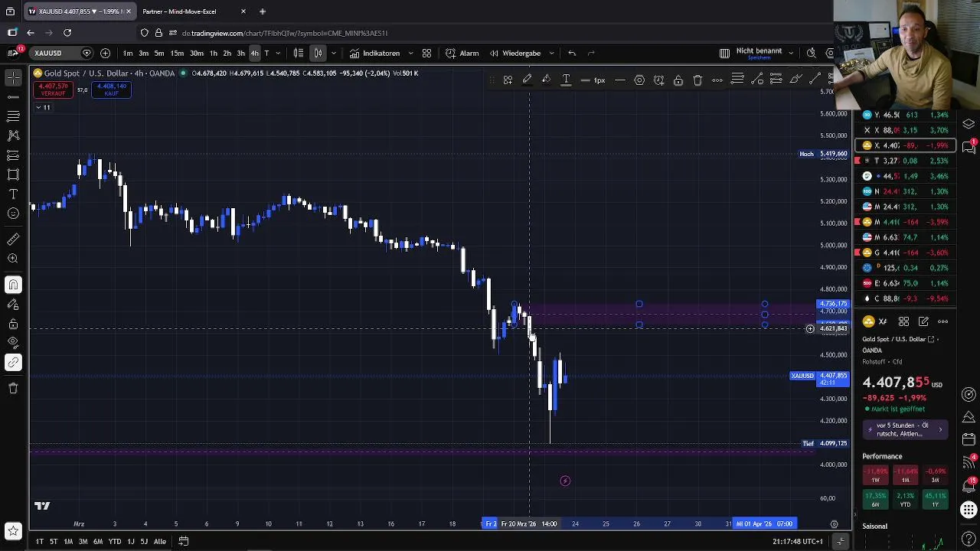Delete the selected drawing trash icon
The width and height of the screenshot is (980, 551).
coord(697,80)
